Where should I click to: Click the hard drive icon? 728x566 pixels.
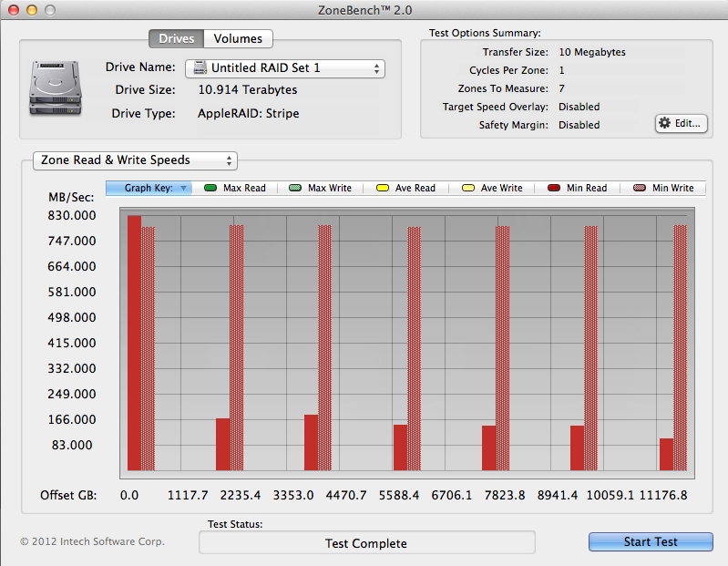click(x=56, y=88)
